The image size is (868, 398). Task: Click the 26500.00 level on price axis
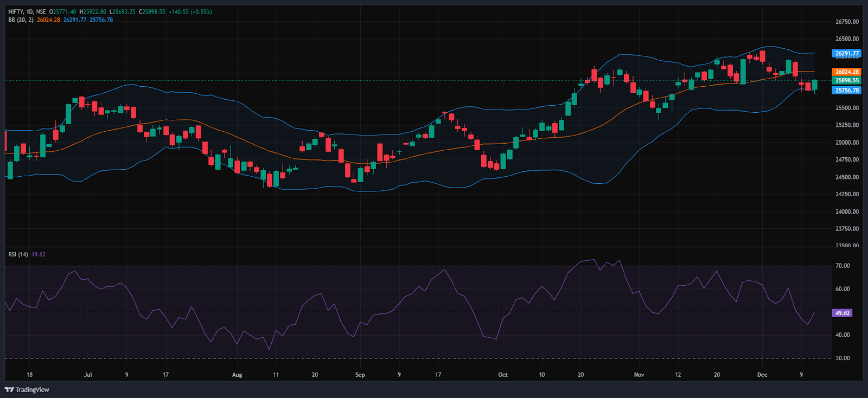[847, 39]
